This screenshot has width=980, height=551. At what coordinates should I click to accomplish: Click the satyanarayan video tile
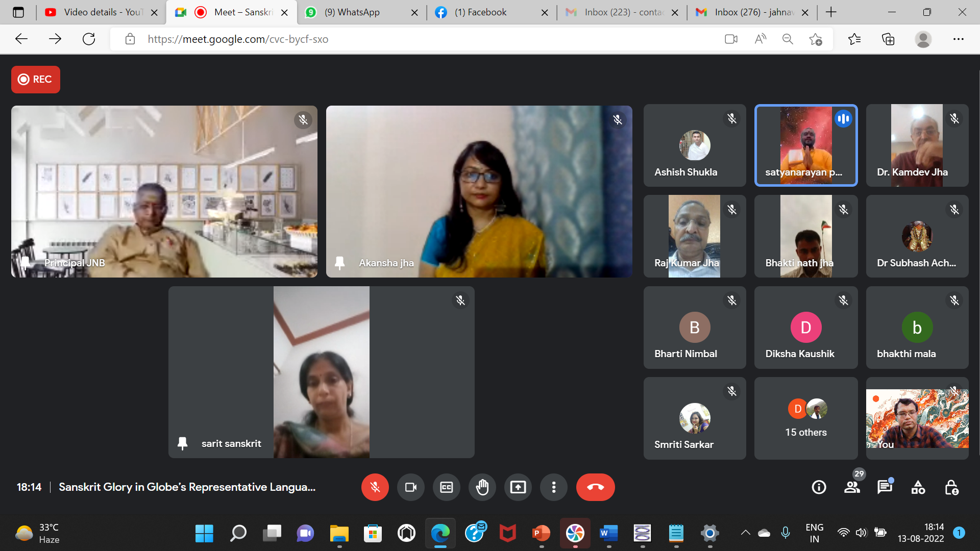805,145
